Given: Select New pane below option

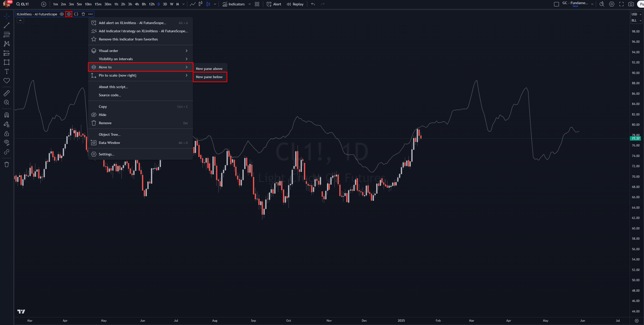Looking at the screenshot, I should coord(209,77).
